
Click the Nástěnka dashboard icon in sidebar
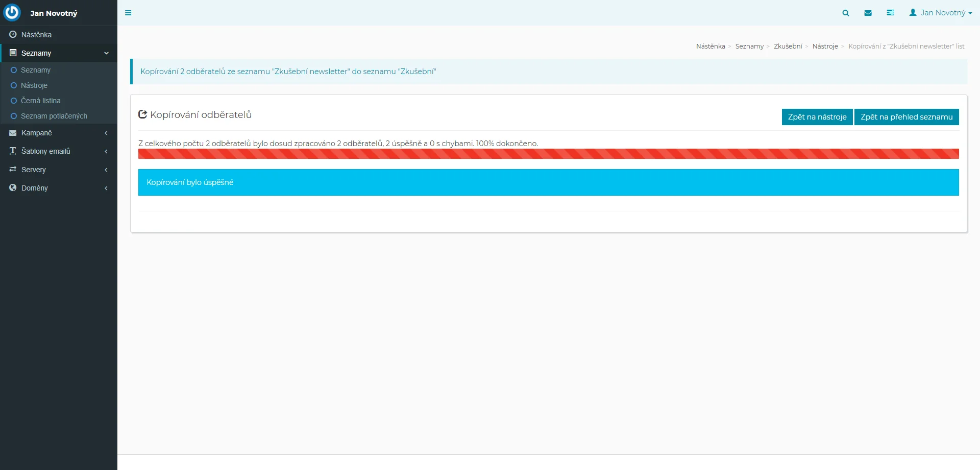click(x=13, y=35)
